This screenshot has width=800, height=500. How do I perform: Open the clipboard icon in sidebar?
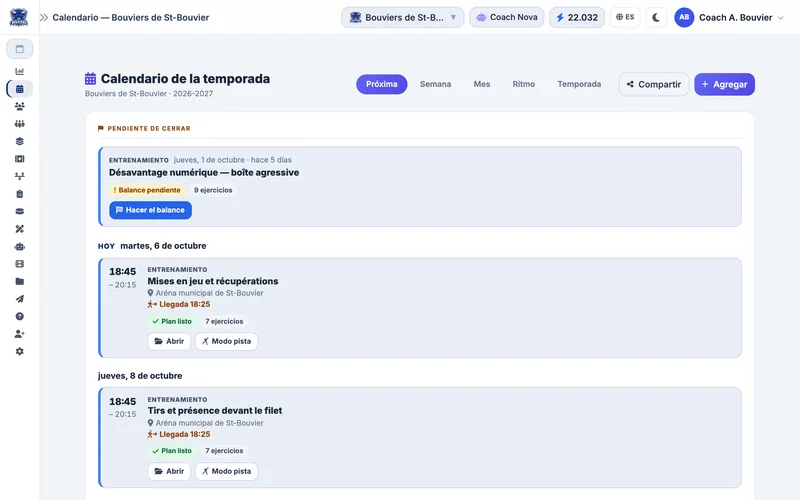pyautogui.click(x=19, y=194)
